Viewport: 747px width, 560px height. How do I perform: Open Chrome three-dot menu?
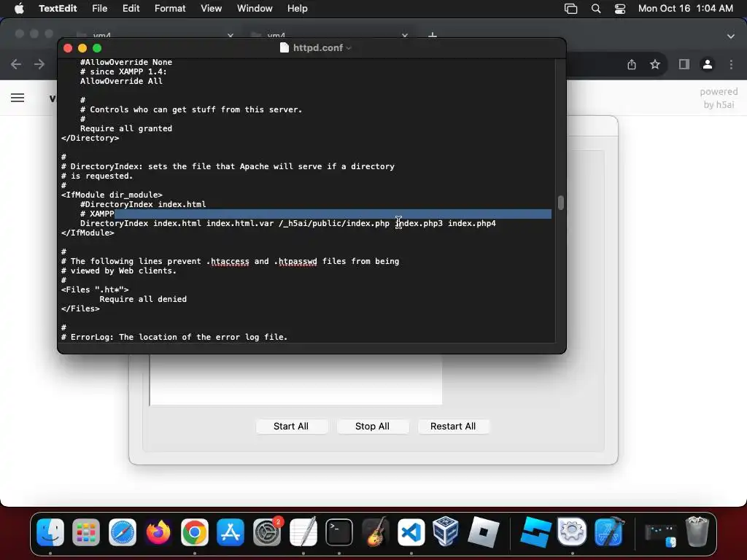pos(731,64)
